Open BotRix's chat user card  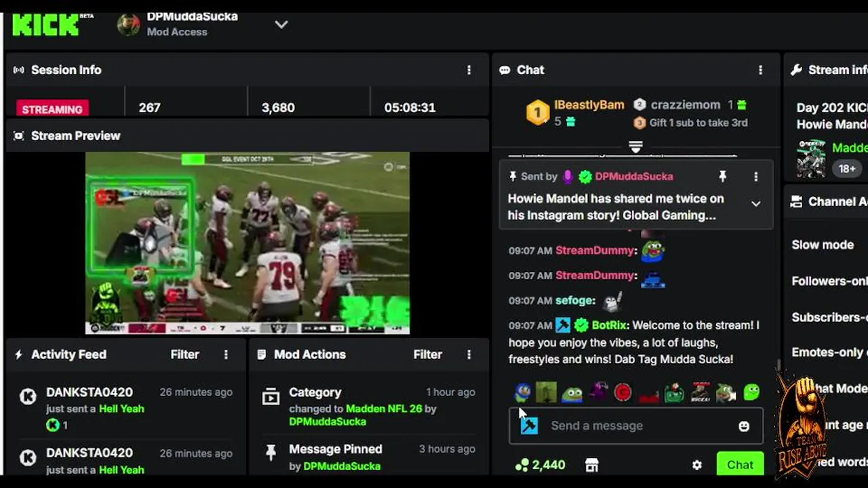(610, 325)
